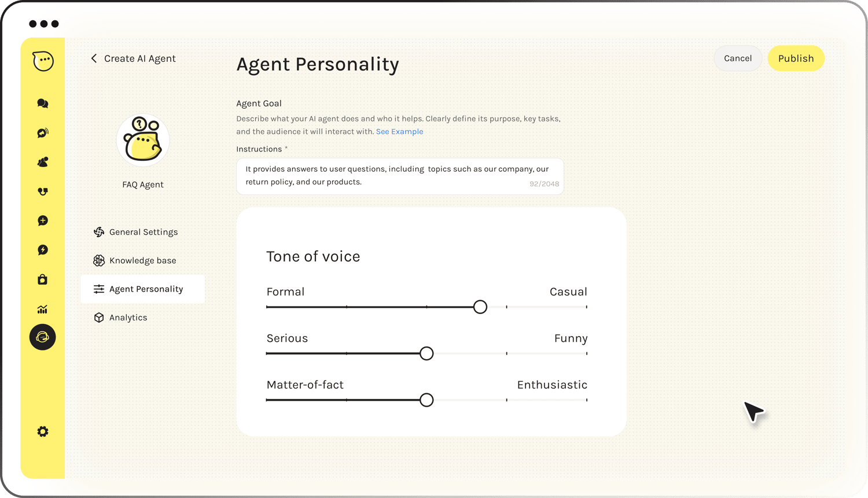Open the Conversations panel in the sidebar
The height and width of the screenshot is (498, 868).
click(42, 103)
